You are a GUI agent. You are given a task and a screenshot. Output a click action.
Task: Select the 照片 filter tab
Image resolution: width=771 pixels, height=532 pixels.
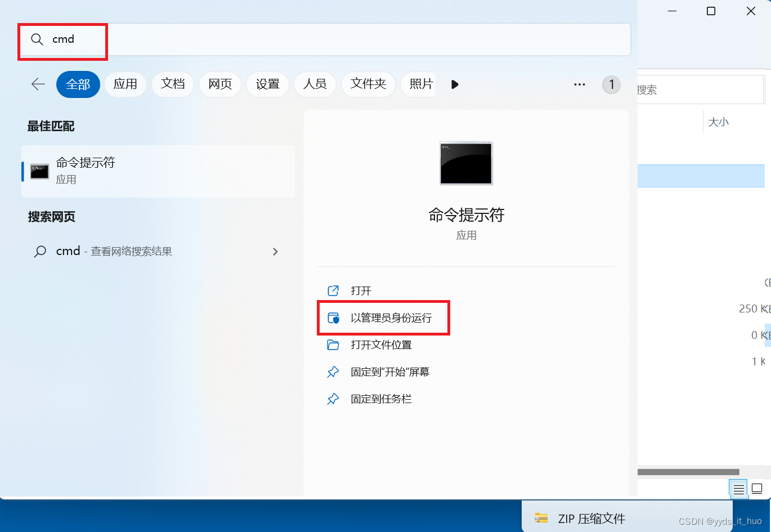pyautogui.click(x=418, y=84)
